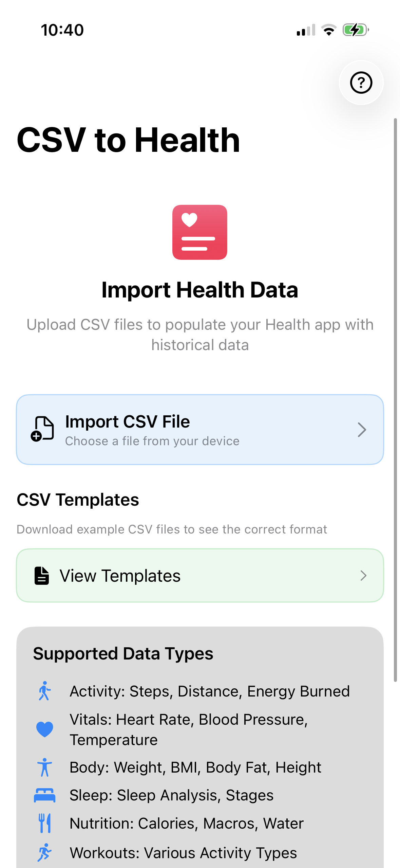This screenshot has width=400, height=868.
Task: Tap the Wi-Fi status icon
Action: pos(329,30)
